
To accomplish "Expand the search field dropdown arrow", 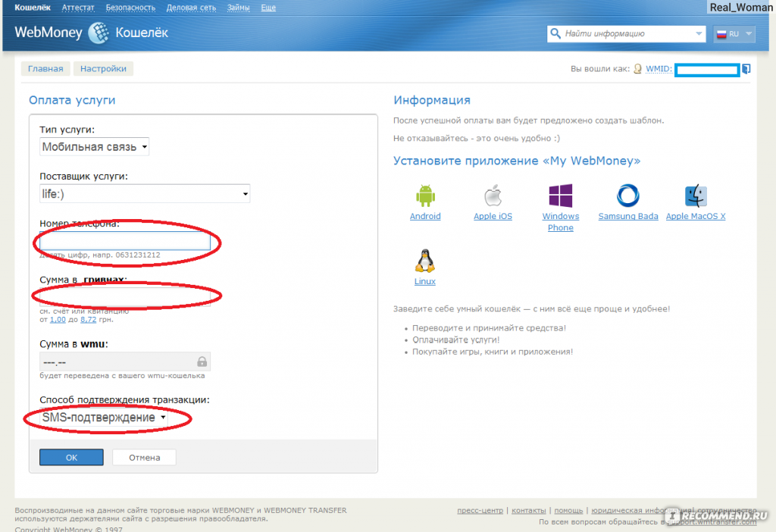I will point(698,33).
